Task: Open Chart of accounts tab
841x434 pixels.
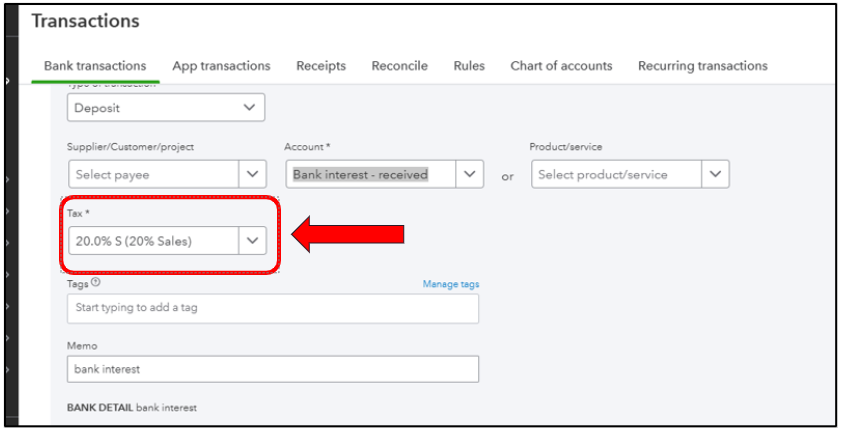Action: click(561, 66)
